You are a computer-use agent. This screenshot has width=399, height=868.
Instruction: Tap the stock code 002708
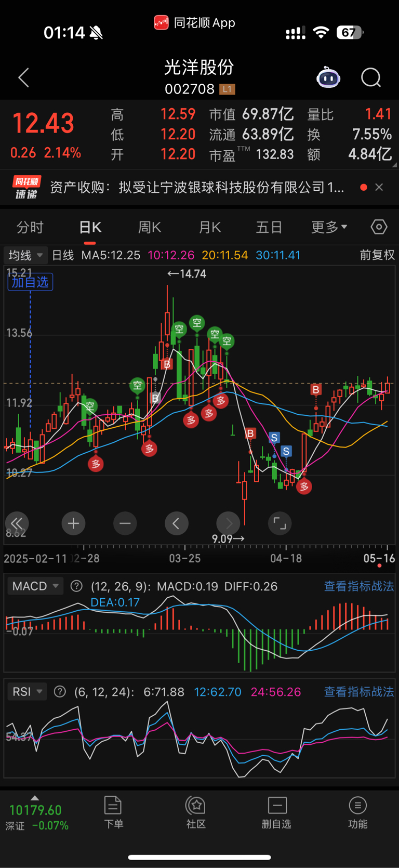click(x=189, y=89)
